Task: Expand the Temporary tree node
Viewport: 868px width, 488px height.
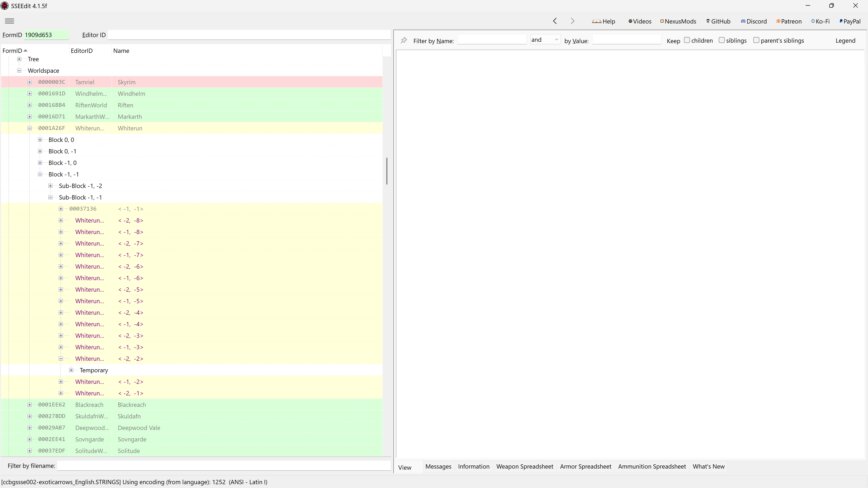Action: [x=71, y=370]
